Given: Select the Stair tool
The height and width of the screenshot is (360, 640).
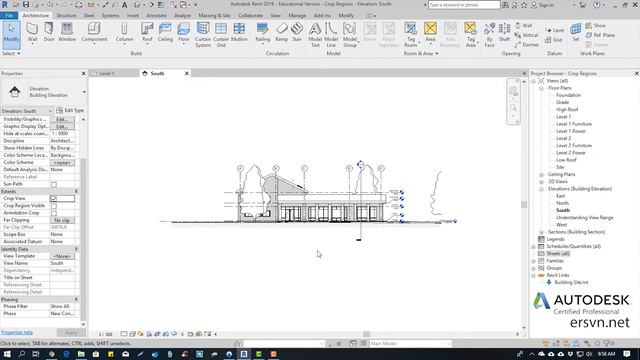Looking at the screenshot, I should (297, 32).
